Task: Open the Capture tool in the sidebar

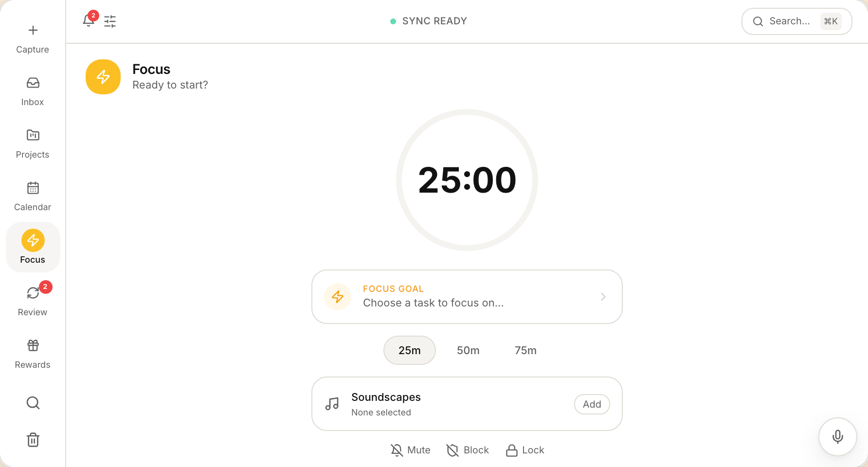Action: click(x=33, y=39)
